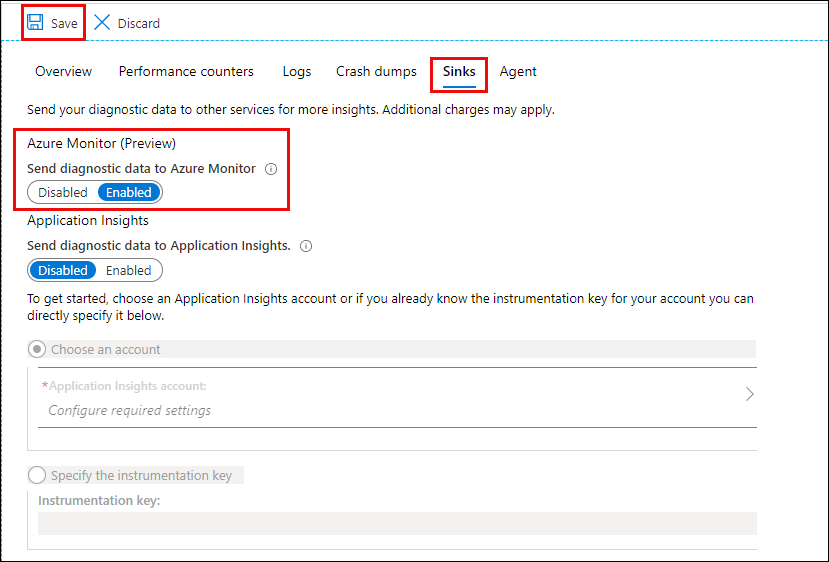Go to the Logs tab
829x562 pixels.
coord(297,72)
